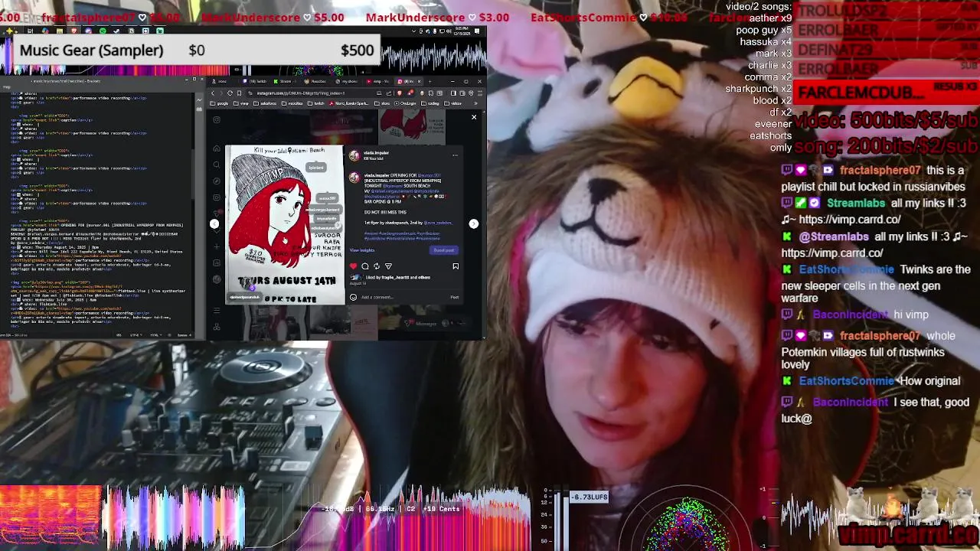The image size is (980, 551).
Task: Go back in the Brave browser
Action: coord(213,93)
